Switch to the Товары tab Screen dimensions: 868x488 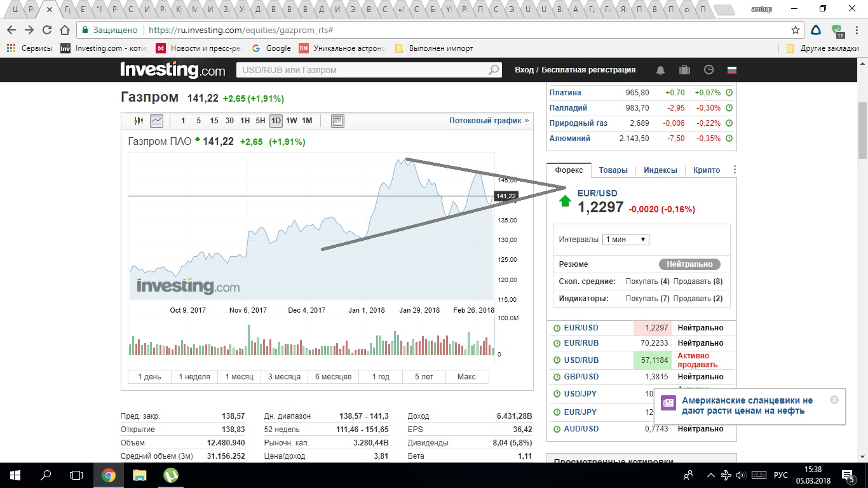pyautogui.click(x=613, y=170)
